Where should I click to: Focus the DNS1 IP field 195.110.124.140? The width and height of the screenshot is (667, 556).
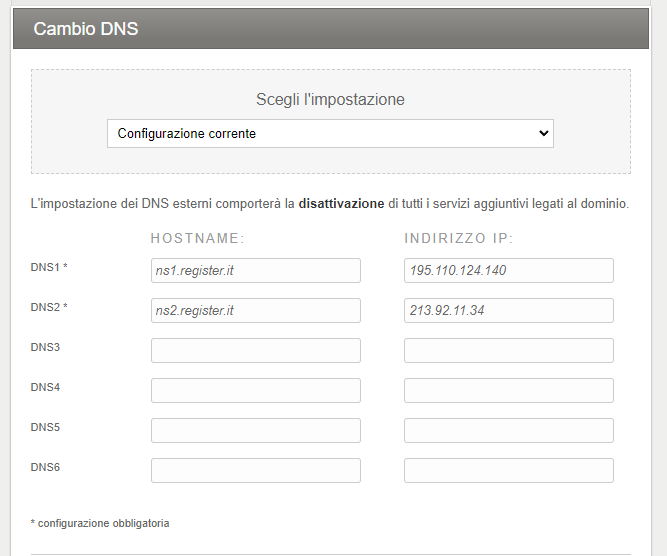[508, 271]
